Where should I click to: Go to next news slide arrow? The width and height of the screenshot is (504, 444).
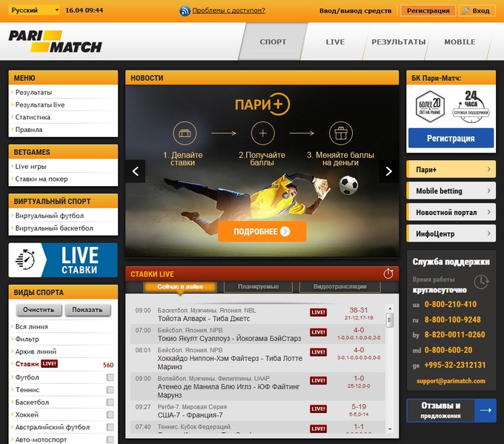pyautogui.click(x=388, y=171)
